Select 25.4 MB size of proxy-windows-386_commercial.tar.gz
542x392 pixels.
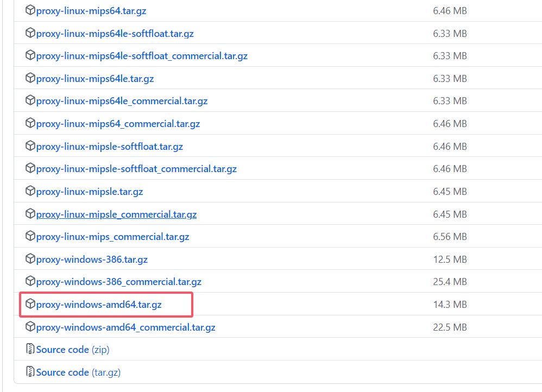(x=450, y=282)
